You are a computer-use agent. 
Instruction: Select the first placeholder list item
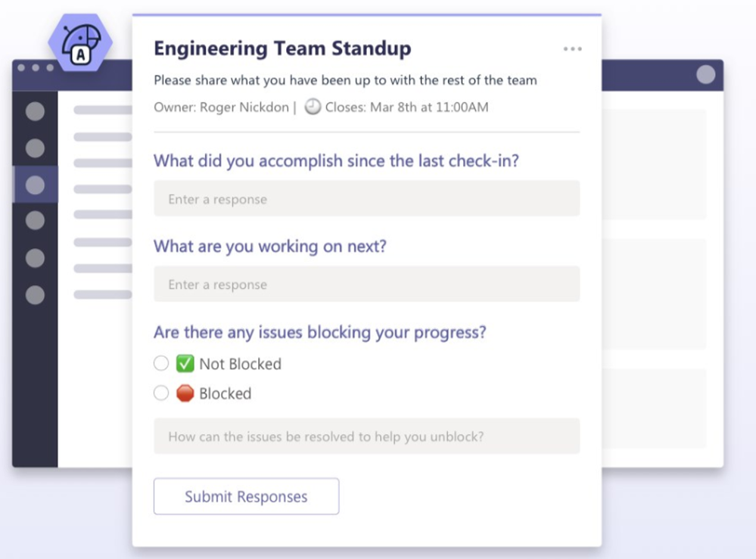coord(103,110)
